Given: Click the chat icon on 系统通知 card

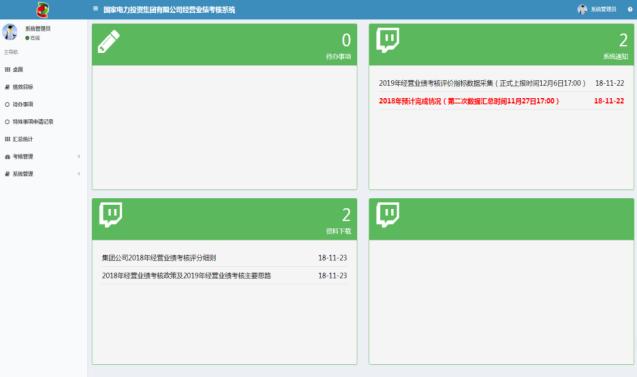Looking at the screenshot, I should point(388,40).
